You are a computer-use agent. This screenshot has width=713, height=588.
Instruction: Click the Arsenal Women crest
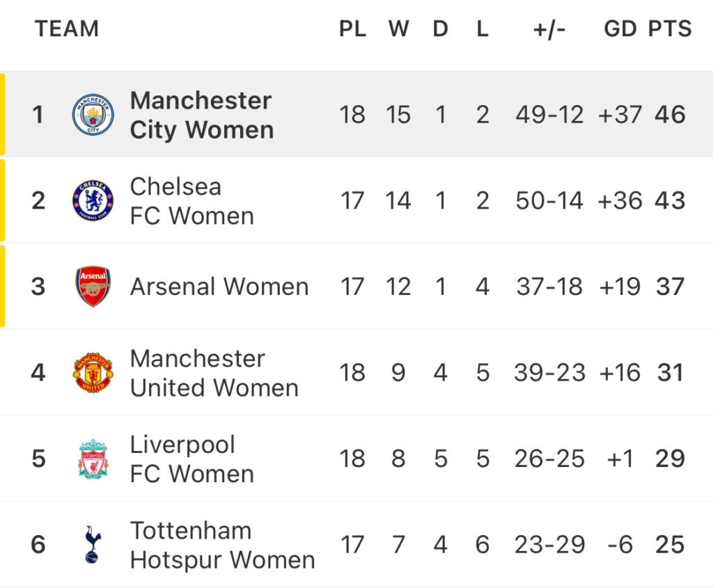click(93, 286)
